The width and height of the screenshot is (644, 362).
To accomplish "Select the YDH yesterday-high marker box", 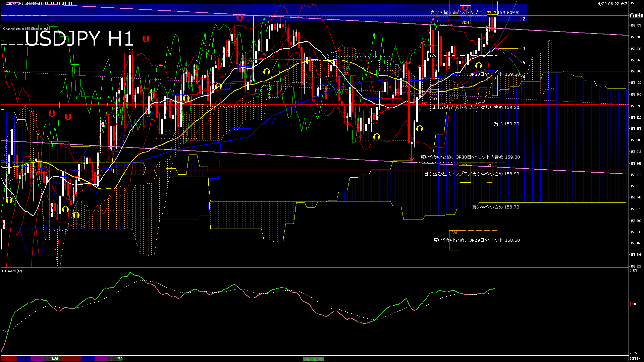I will 465,22.
